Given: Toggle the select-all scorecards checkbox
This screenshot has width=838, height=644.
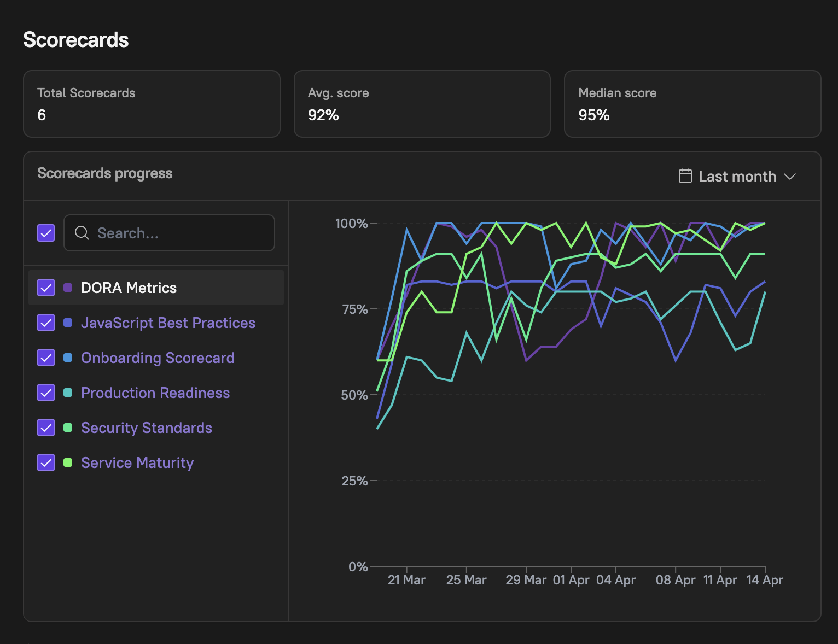Looking at the screenshot, I should click(x=46, y=233).
